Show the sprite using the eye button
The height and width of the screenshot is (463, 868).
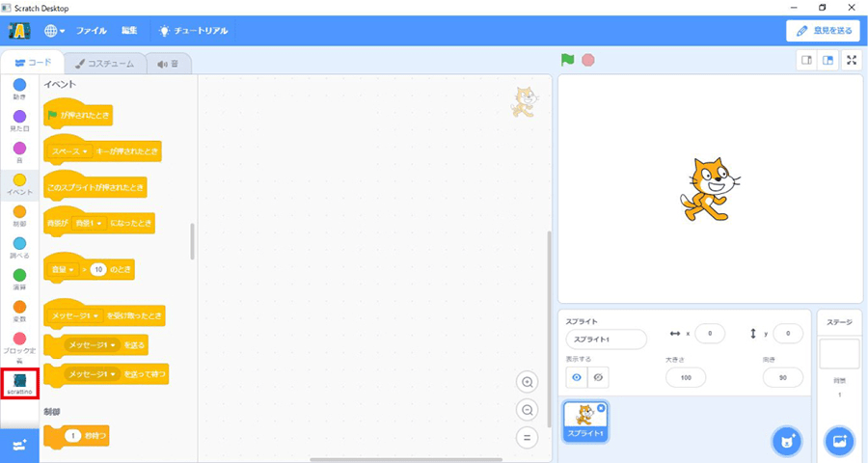(x=577, y=377)
